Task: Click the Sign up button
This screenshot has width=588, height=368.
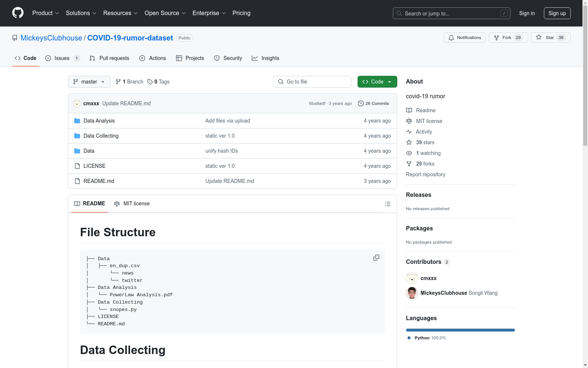Action: click(557, 13)
